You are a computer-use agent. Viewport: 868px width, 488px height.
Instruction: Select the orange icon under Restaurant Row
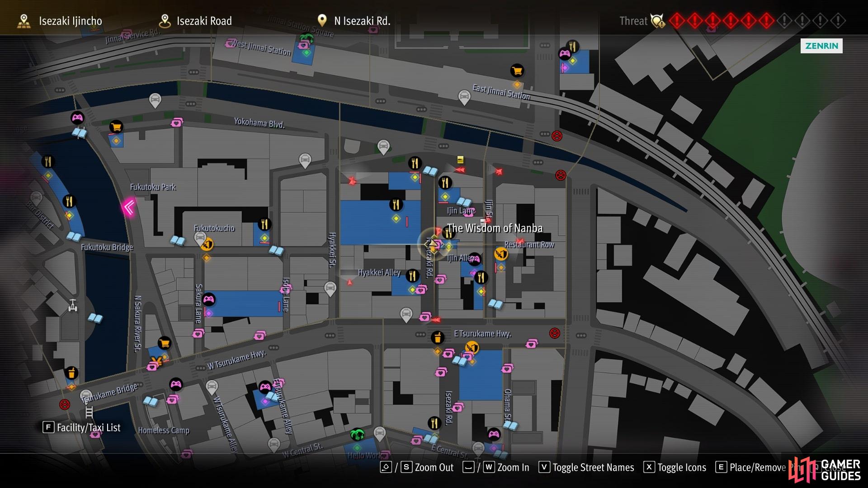pyautogui.click(x=501, y=254)
